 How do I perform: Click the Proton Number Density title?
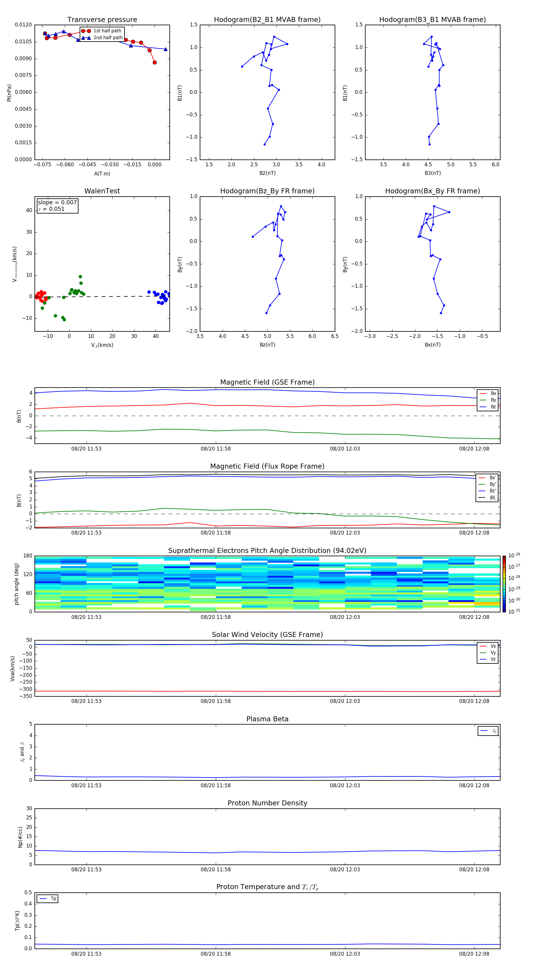(x=267, y=803)
